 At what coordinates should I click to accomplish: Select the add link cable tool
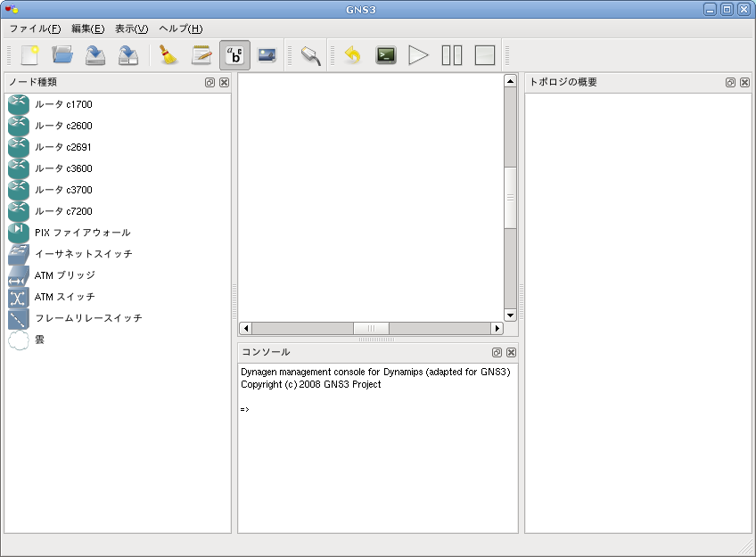coord(311,55)
